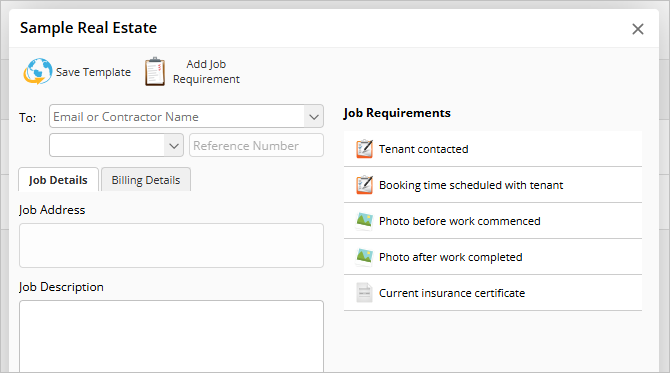Image resolution: width=670 pixels, height=373 pixels.
Task: Select 'Photo after work completed' text
Action: click(x=450, y=257)
